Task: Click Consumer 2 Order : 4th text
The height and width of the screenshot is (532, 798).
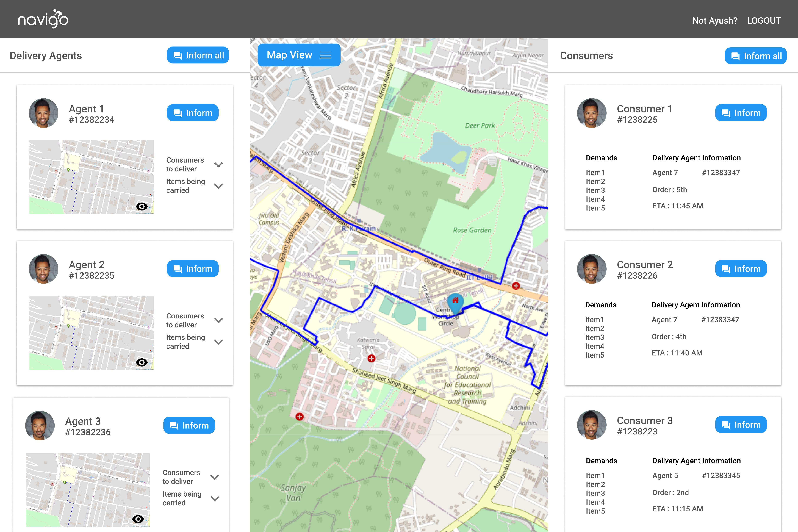Action: (x=669, y=337)
